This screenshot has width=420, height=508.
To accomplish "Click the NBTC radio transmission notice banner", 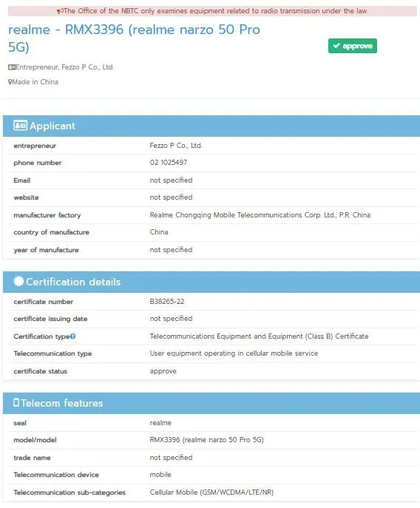I will click(x=213, y=11).
